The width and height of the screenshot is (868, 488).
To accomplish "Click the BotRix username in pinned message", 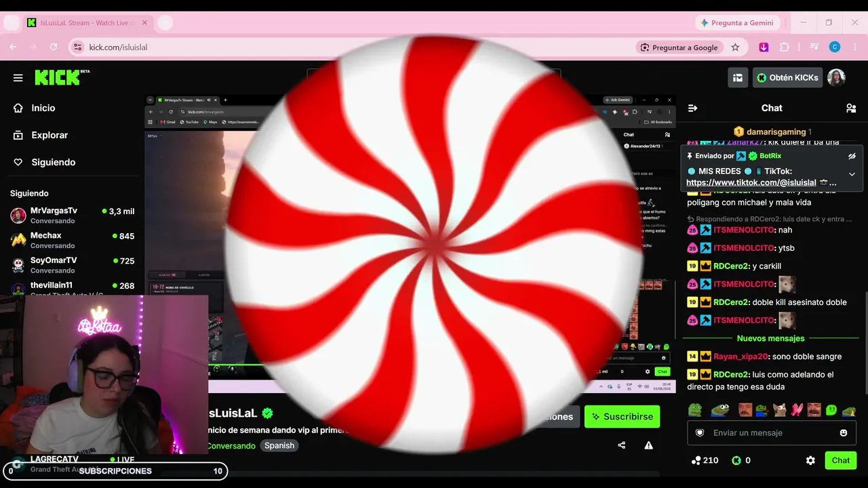I will tap(770, 156).
